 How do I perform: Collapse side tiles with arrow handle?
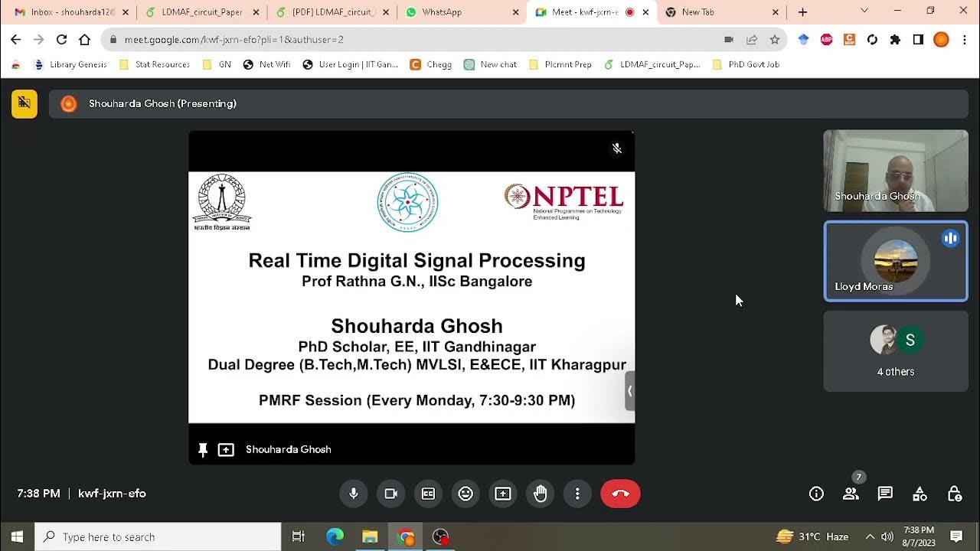(x=629, y=391)
